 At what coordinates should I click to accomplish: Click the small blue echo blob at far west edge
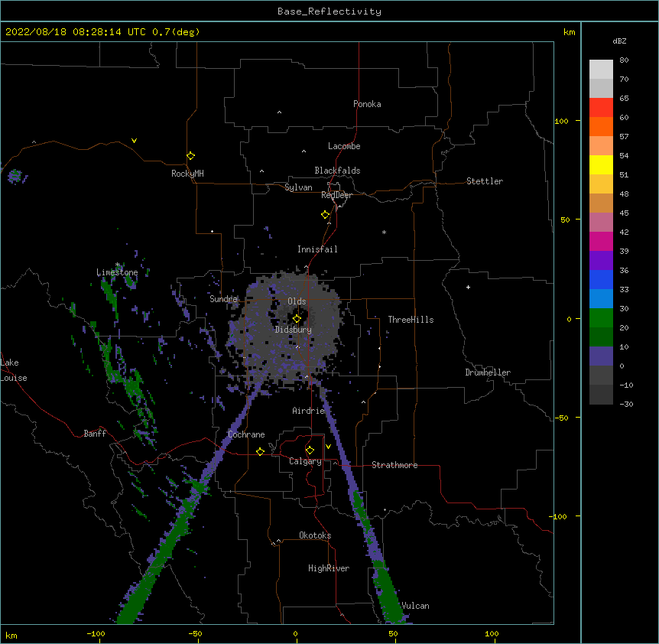tap(16, 177)
